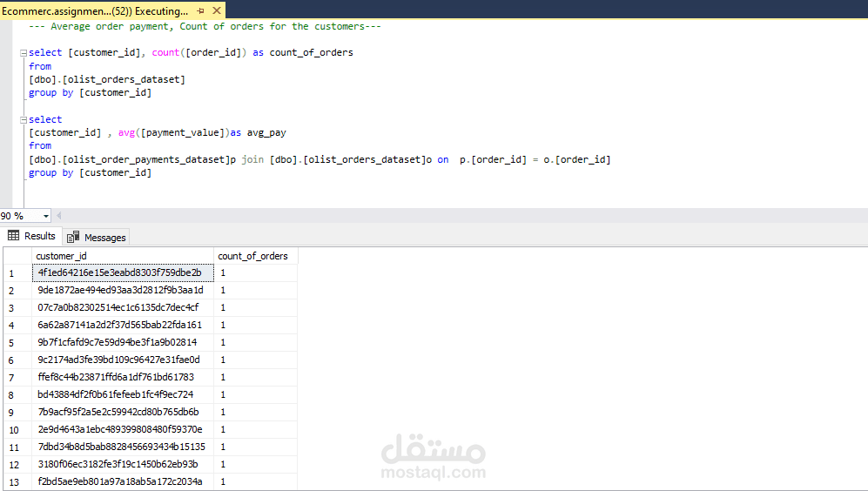Click cell 07c7a0b82302514ec1c6135dc7dec4cf
The image size is (868, 491).
tap(123, 307)
